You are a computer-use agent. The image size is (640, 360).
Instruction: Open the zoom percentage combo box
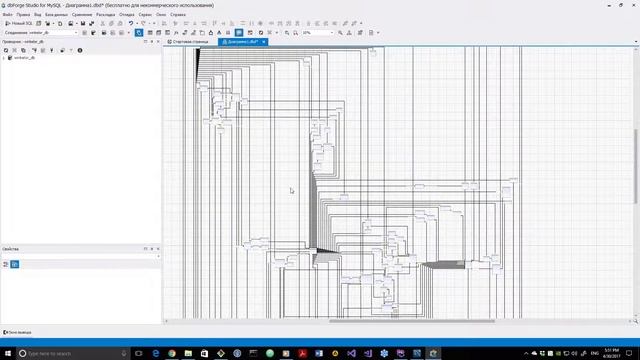(x=318, y=33)
